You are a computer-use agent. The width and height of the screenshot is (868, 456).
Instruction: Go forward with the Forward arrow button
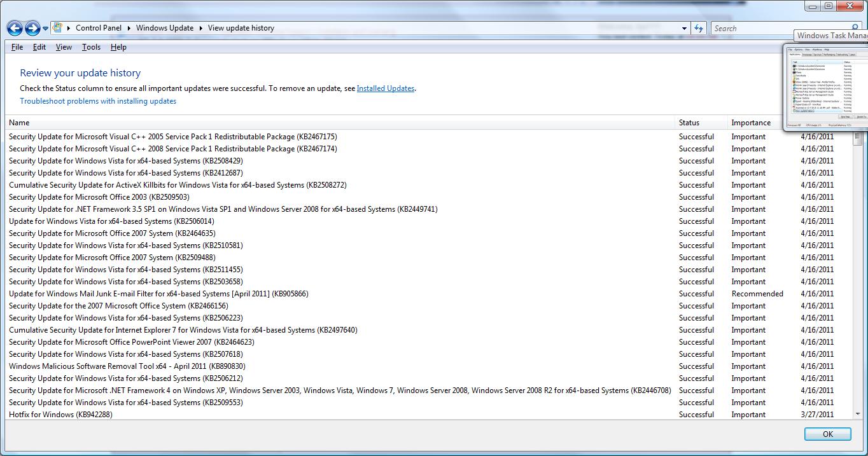coord(32,28)
